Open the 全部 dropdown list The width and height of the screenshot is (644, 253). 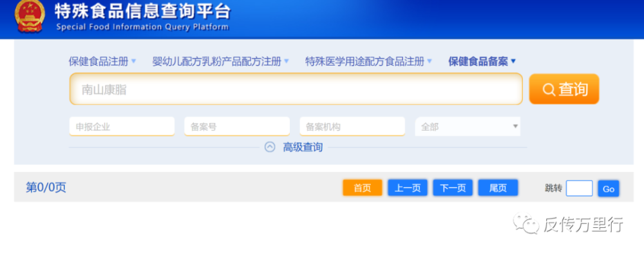468,126
